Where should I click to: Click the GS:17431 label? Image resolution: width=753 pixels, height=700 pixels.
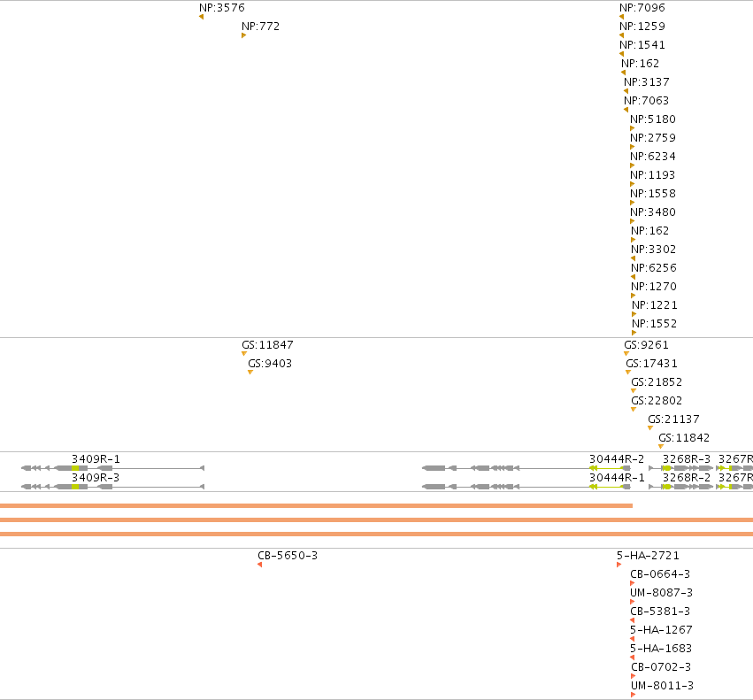651,364
